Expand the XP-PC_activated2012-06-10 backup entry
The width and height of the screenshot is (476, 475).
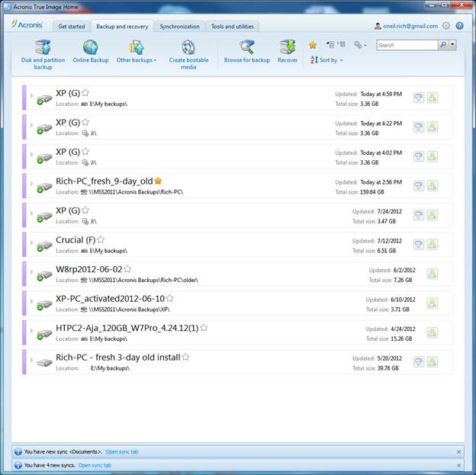(x=31, y=301)
